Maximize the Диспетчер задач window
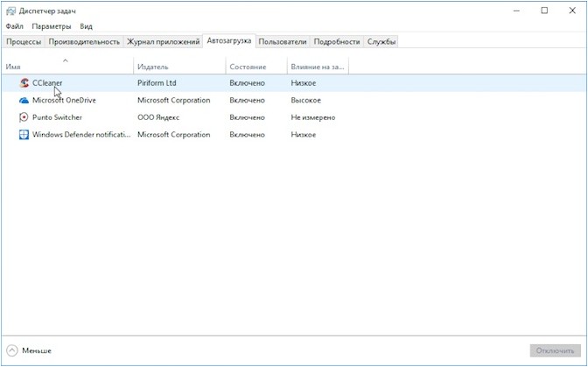Image resolution: width=588 pixels, height=367 pixels. point(544,11)
